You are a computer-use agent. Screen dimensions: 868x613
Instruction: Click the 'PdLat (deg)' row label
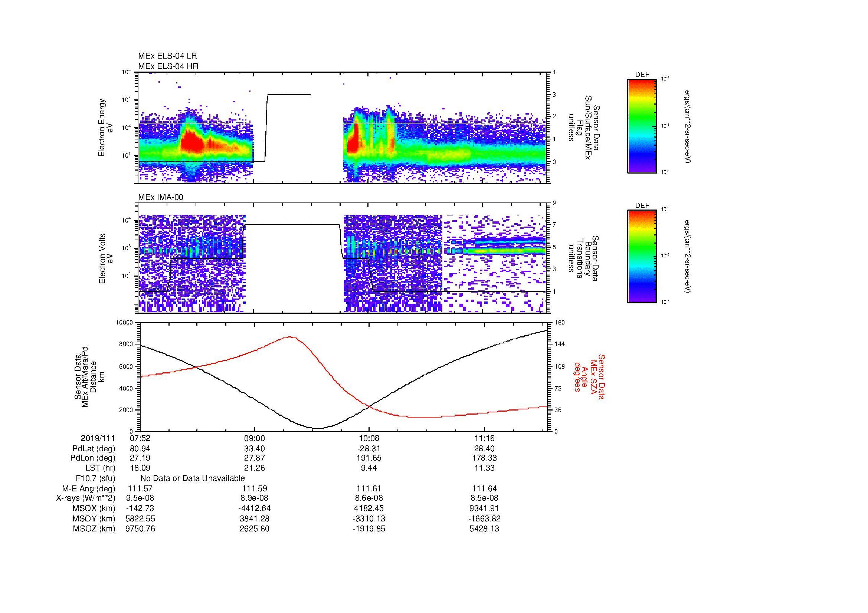[x=94, y=449]
